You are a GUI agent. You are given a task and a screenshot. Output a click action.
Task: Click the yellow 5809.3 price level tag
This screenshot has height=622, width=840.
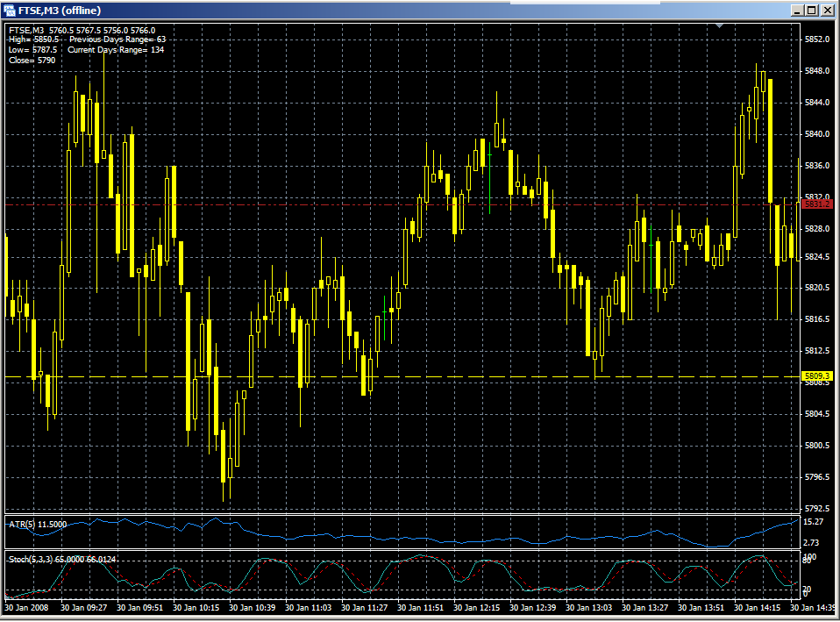pyautogui.click(x=816, y=376)
